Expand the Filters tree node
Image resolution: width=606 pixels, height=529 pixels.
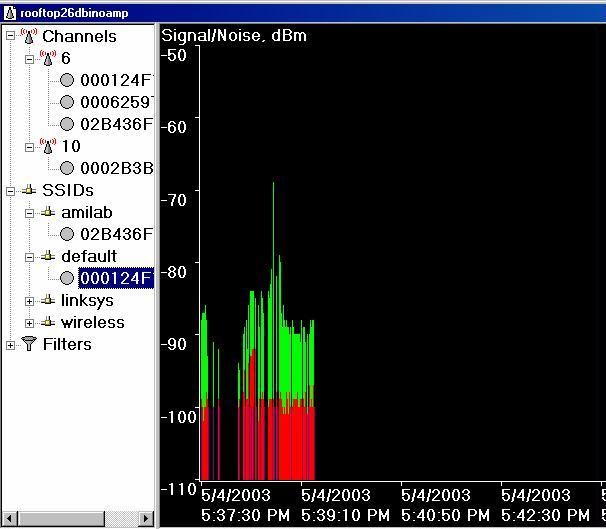[x=11, y=344]
